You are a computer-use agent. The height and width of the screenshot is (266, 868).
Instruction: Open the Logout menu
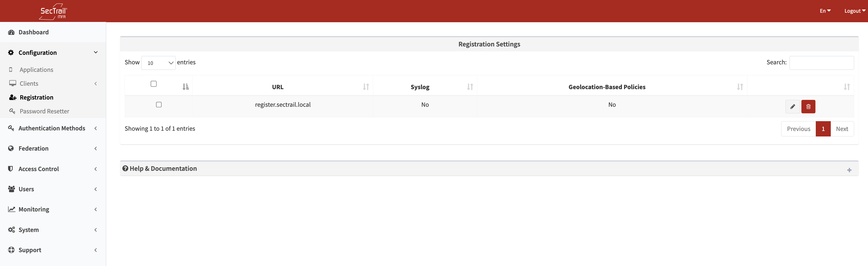(854, 10)
